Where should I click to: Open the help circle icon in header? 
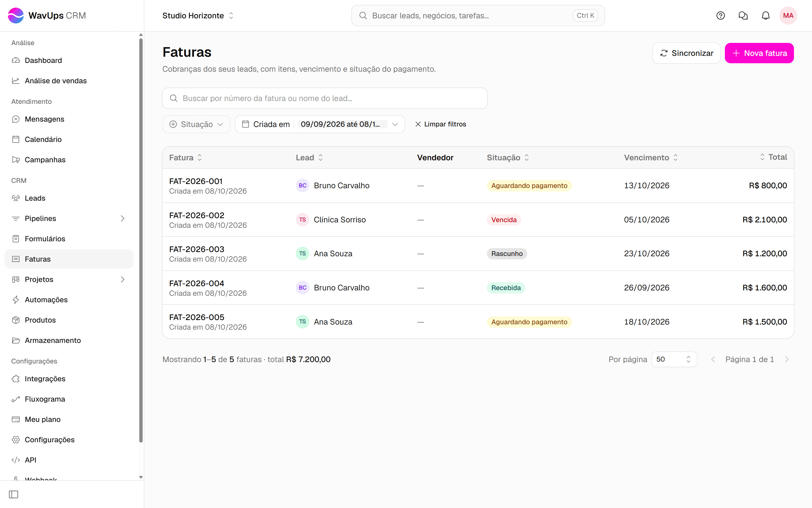(720, 16)
